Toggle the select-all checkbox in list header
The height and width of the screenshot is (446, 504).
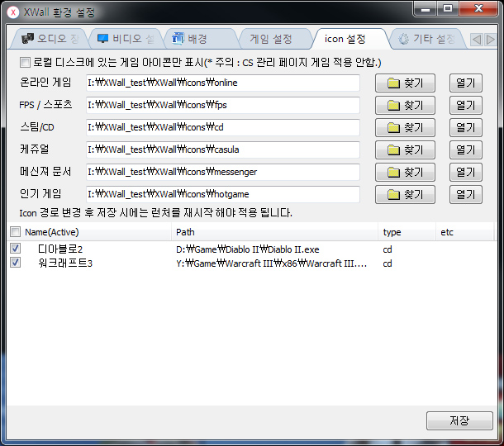pyautogui.click(x=15, y=233)
